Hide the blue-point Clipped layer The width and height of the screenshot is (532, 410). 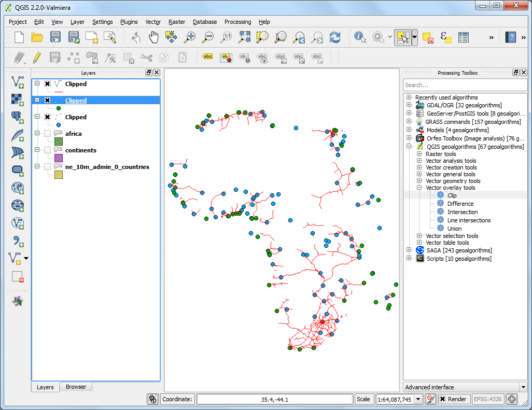48,117
